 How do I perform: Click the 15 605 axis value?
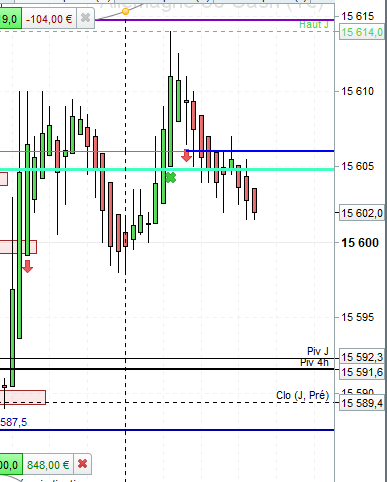click(x=357, y=166)
